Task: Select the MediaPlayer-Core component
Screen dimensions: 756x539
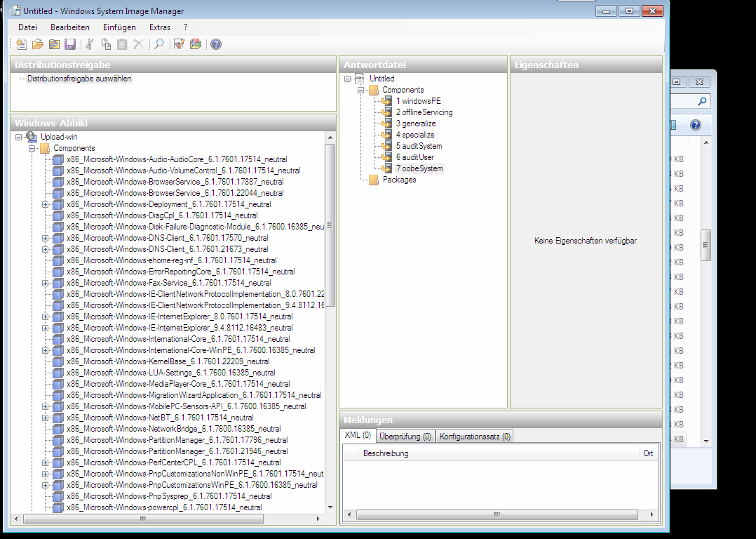Action: 178,384
